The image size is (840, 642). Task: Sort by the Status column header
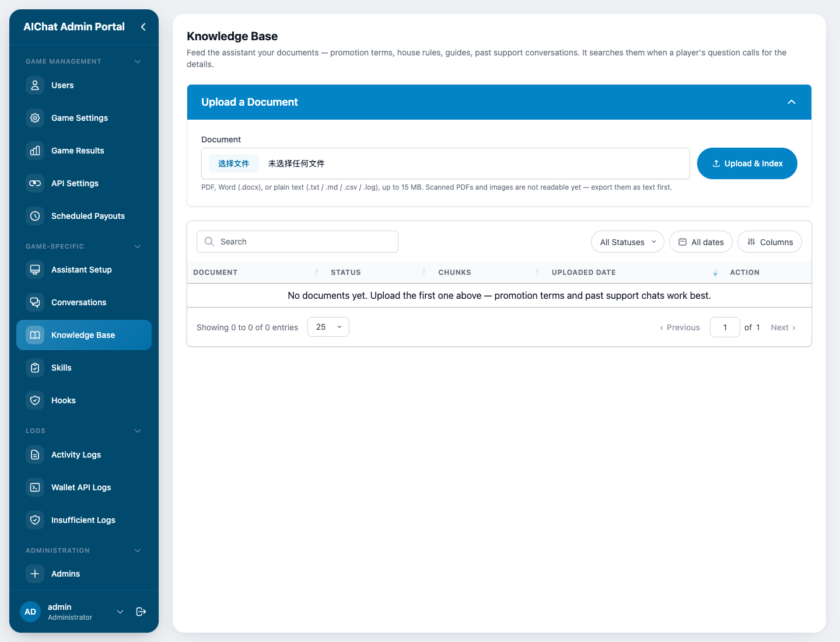379,273
